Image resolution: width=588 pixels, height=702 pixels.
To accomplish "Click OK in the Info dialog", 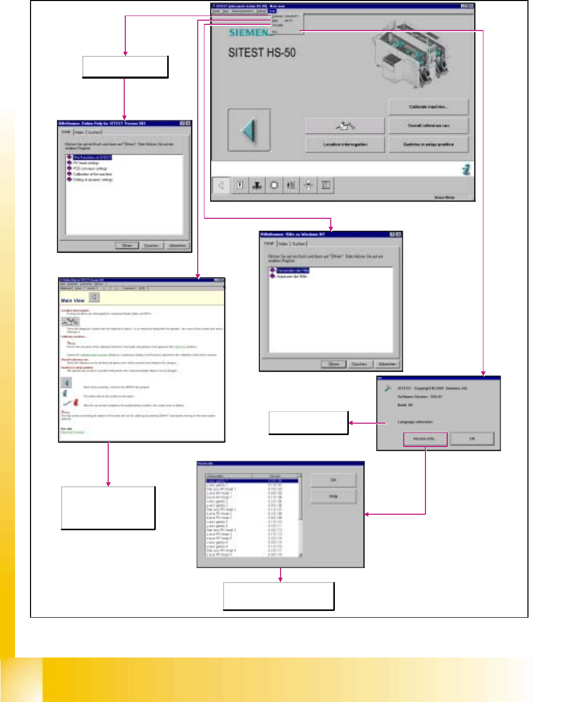I will click(x=472, y=439).
